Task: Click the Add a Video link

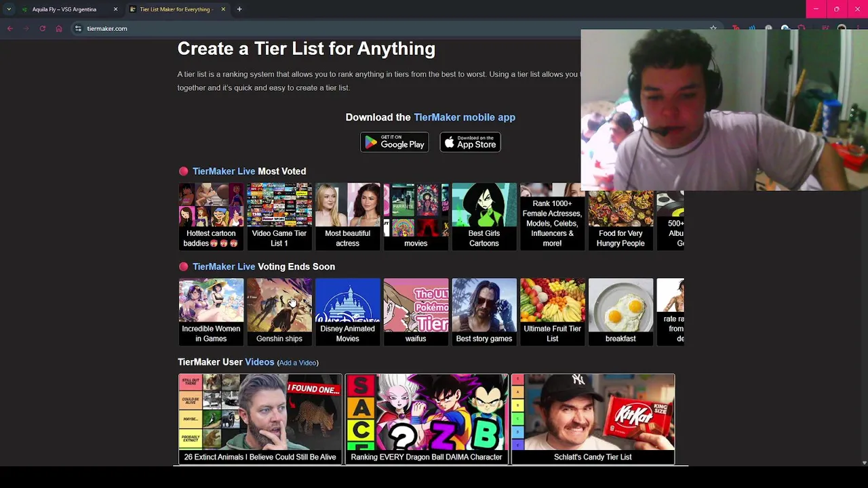Action: point(298,363)
